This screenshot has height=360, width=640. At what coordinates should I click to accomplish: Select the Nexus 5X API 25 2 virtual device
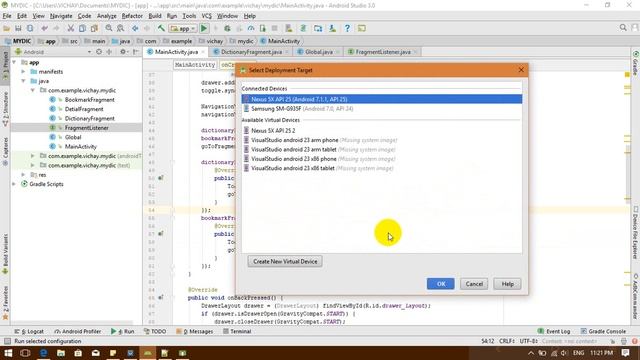(382, 131)
